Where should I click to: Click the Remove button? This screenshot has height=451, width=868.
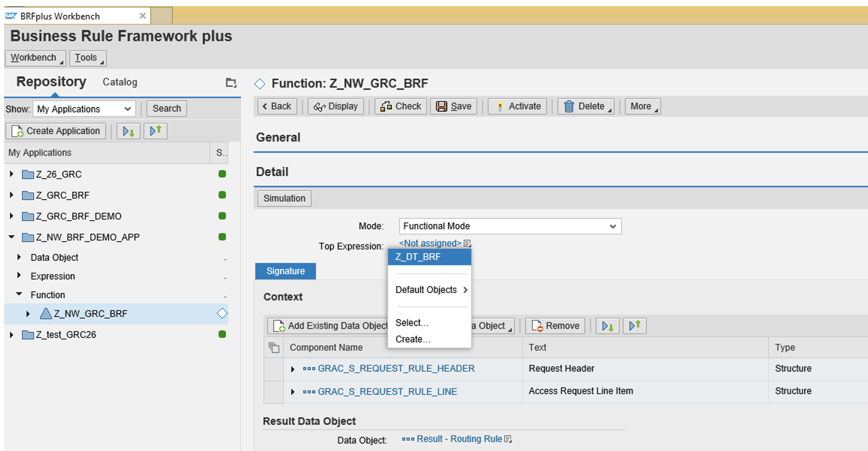(555, 326)
